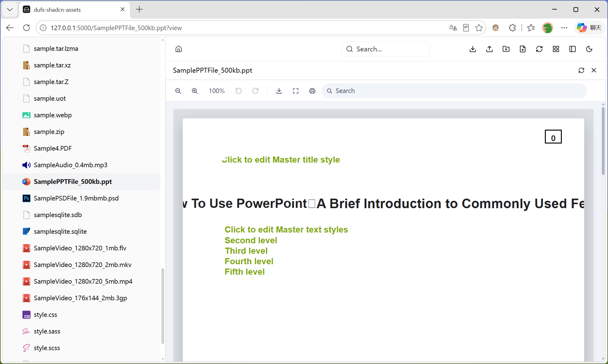608x364 pixels.
Task: Create a new folder with folder-plus icon
Action: [506, 49]
